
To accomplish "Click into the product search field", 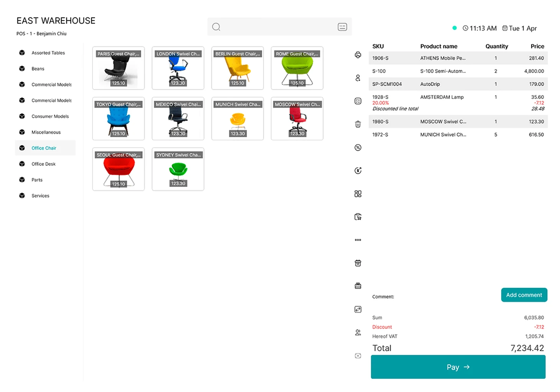I will tap(279, 26).
